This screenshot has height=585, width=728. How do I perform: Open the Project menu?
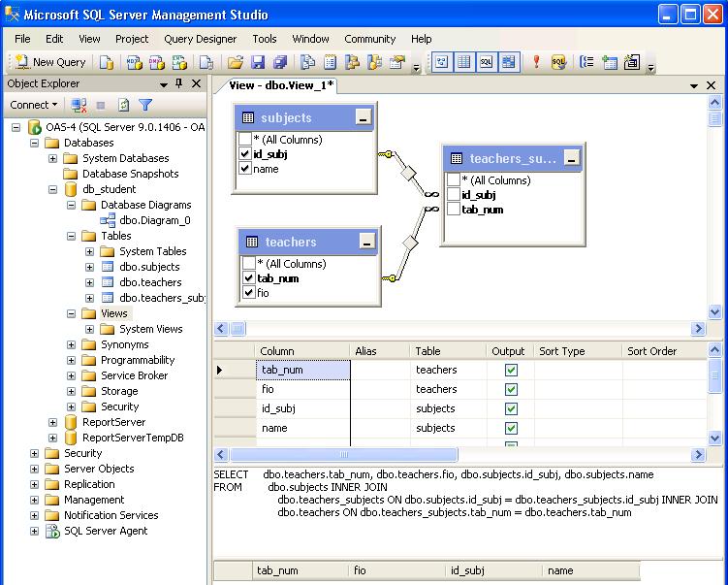pos(132,39)
